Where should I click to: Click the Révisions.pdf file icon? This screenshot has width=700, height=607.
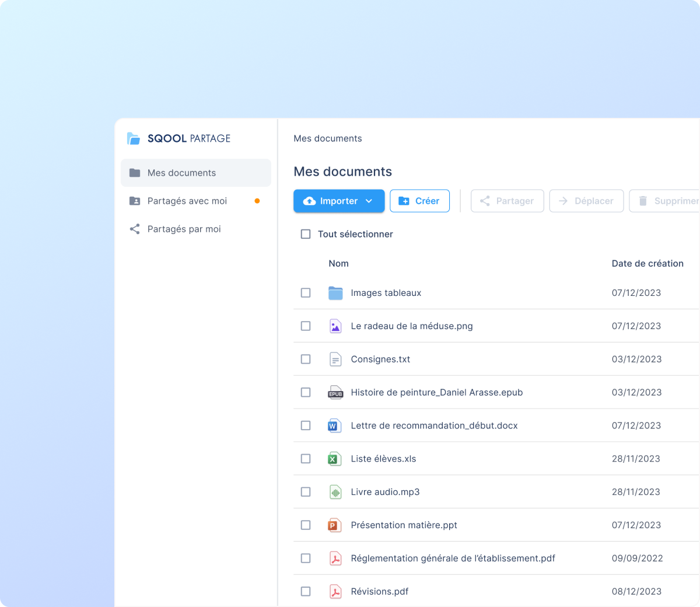pos(335,592)
